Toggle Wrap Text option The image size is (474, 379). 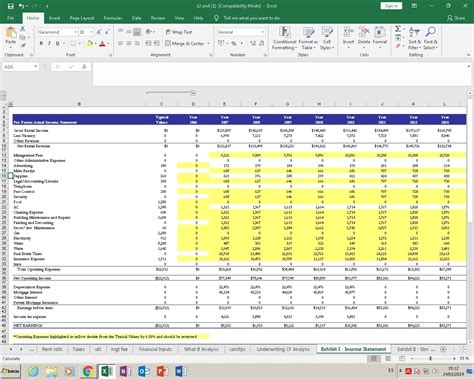click(179, 32)
